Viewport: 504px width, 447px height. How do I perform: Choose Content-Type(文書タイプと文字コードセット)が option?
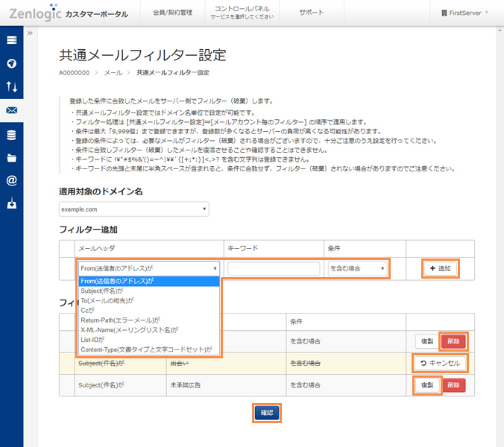click(149, 349)
